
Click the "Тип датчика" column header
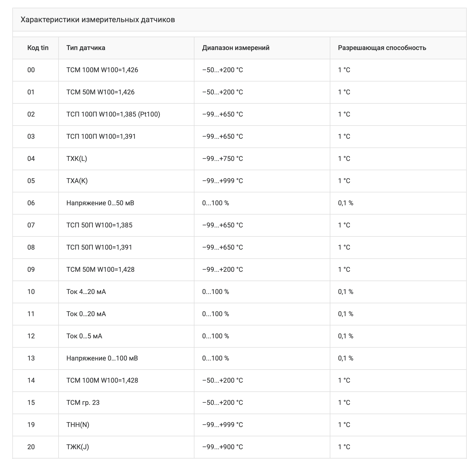(x=86, y=48)
